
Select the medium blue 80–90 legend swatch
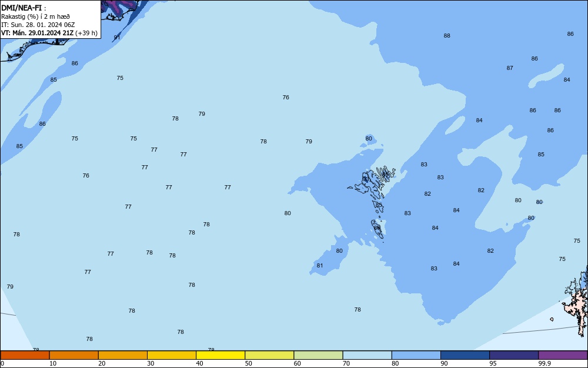[x=416, y=355]
